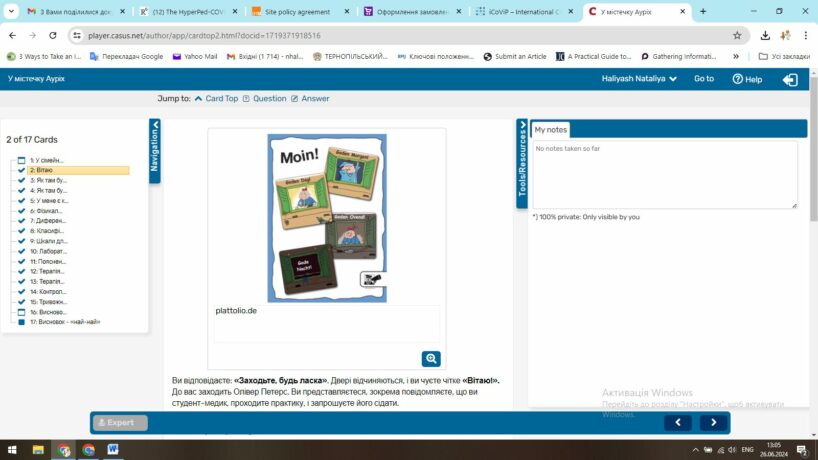Click the logout icon in header
This screenshot has height=460, width=818.
[789, 79]
